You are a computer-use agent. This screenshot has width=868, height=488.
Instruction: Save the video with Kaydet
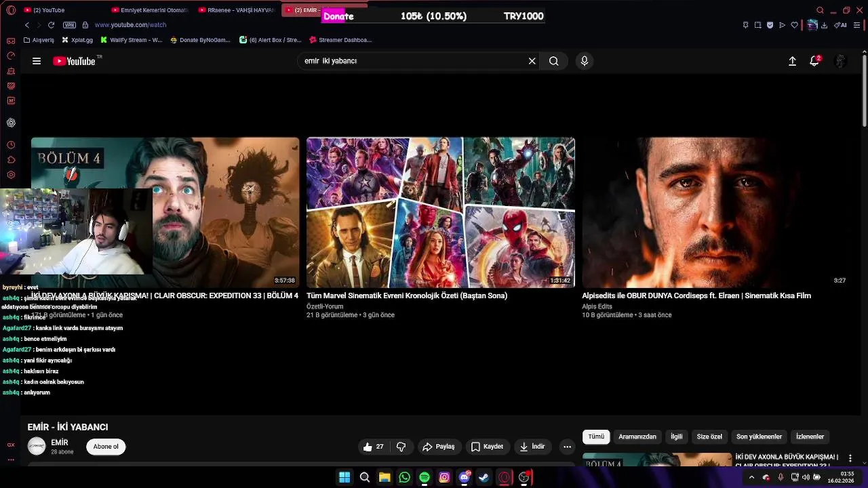point(487,447)
